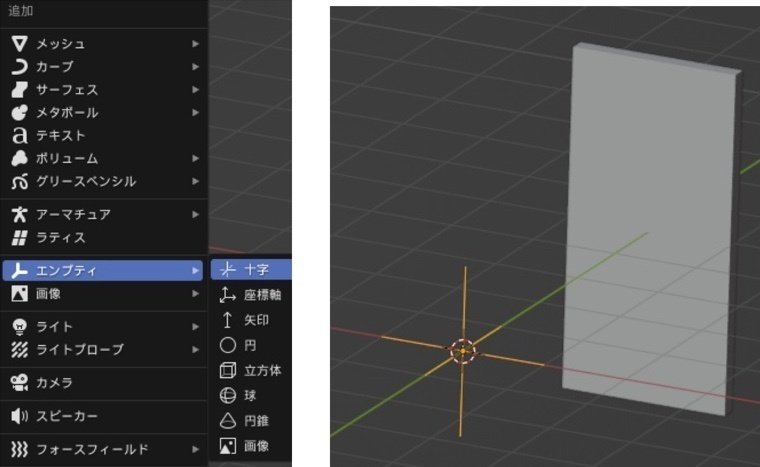Viewport: 760px width, 467px height.
Task: Expand the アーマチュア submenu arrow
Action: pos(195,214)
